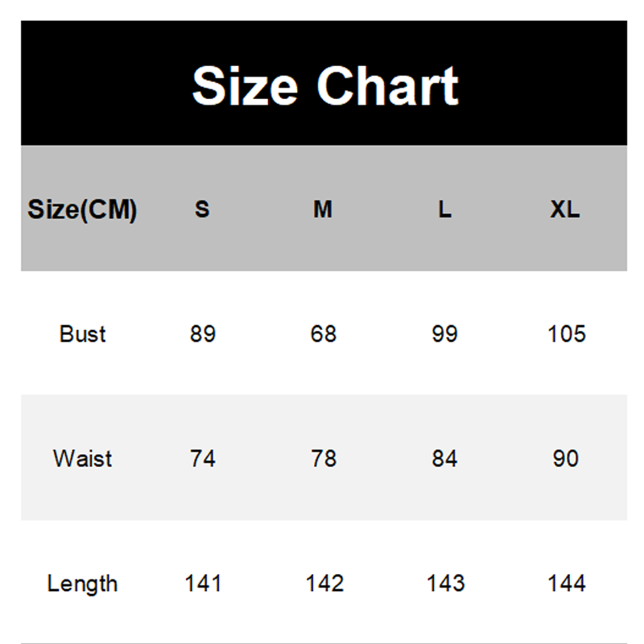The image size is (644, 644).
Task: Click the Length row label
Action: pyautogui.click(x=82, y=584)
